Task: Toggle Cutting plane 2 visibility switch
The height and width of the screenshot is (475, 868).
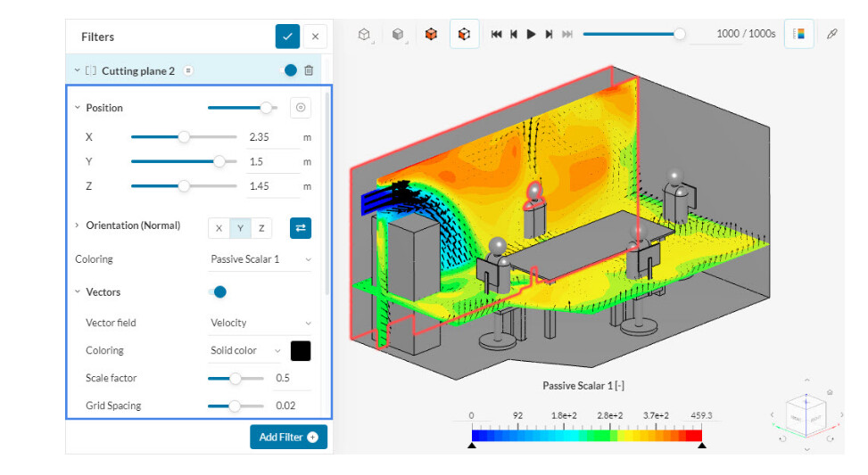Action: pyautogui.click(x=289, y=70)
